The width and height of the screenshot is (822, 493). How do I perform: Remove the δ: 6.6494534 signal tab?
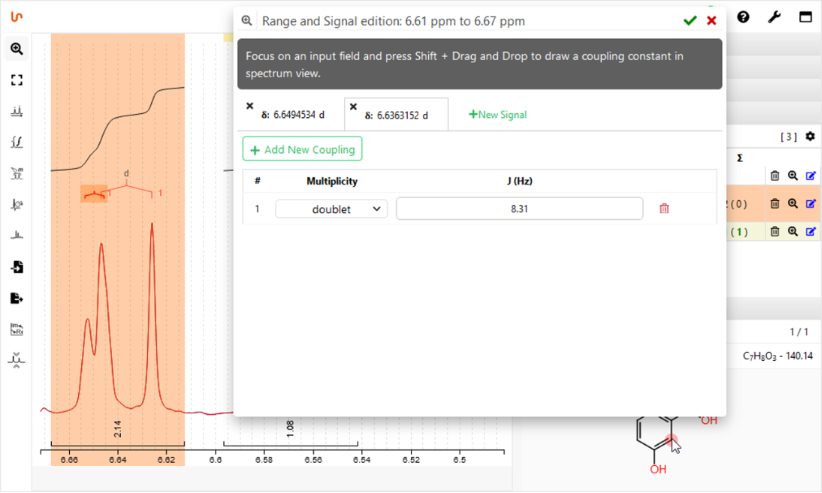[250, 105]
